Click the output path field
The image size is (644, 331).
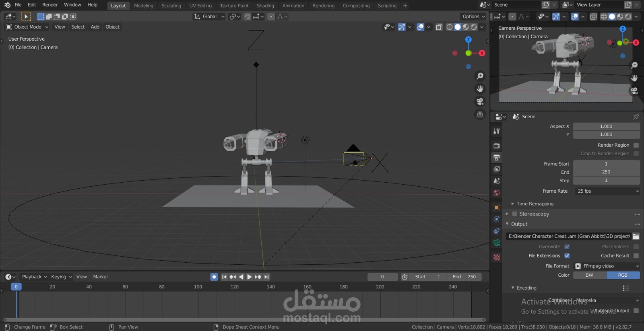[568, 236]
